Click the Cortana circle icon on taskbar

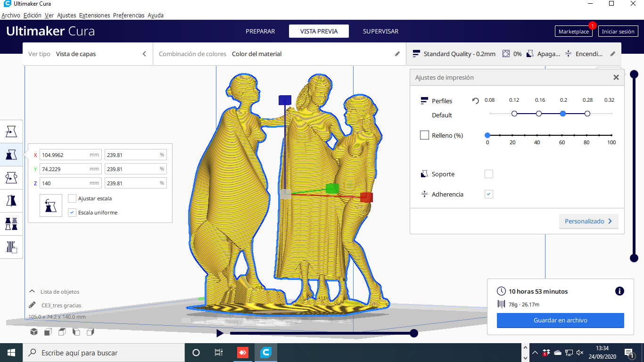(196, 353)
